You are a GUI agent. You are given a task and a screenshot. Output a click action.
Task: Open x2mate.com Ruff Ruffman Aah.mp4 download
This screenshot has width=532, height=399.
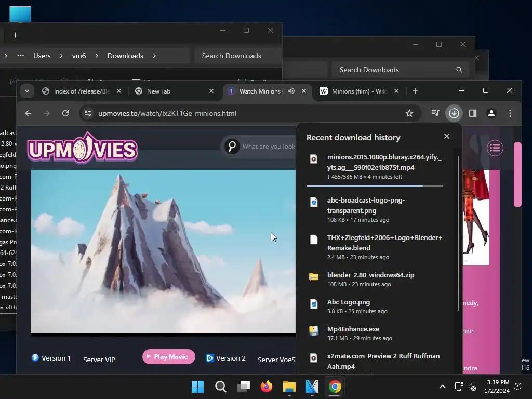375,362
